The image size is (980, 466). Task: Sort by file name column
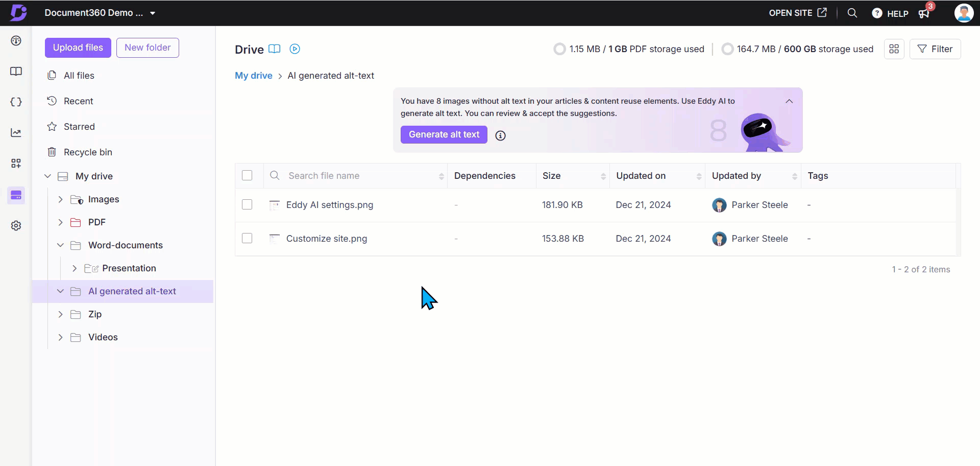442,176
